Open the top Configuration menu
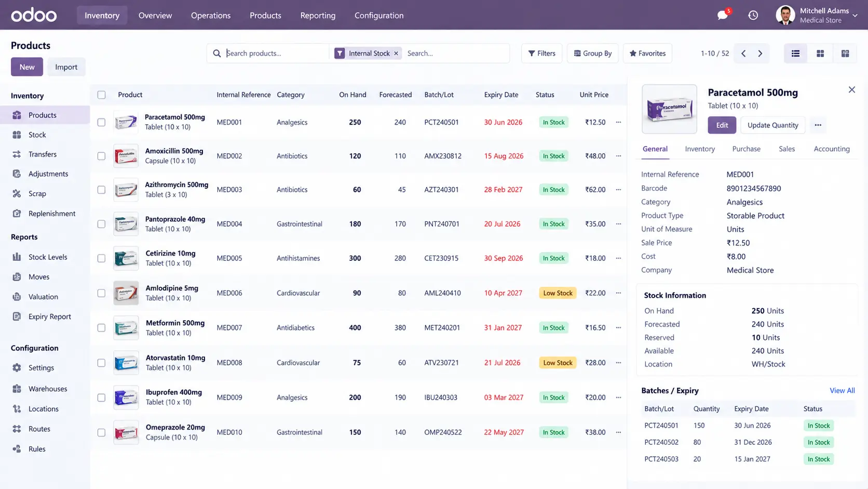 pos(379,15)
